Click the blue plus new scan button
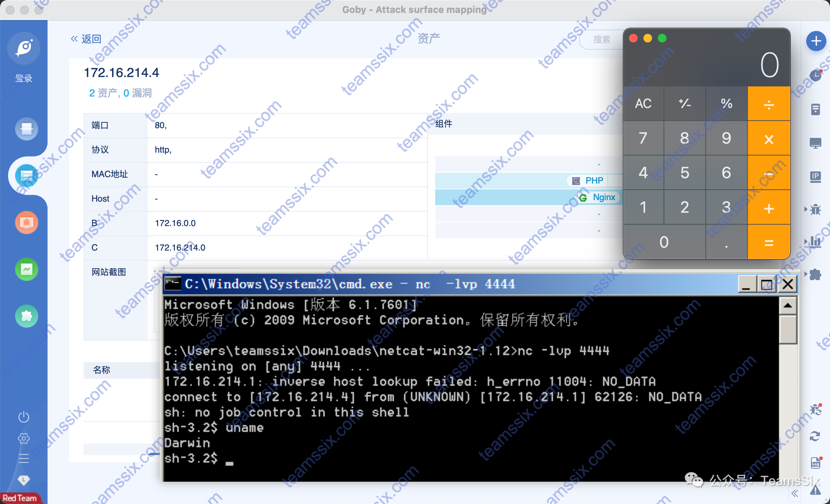Screen dimensions: 830x504 click(x=816, y=41)
